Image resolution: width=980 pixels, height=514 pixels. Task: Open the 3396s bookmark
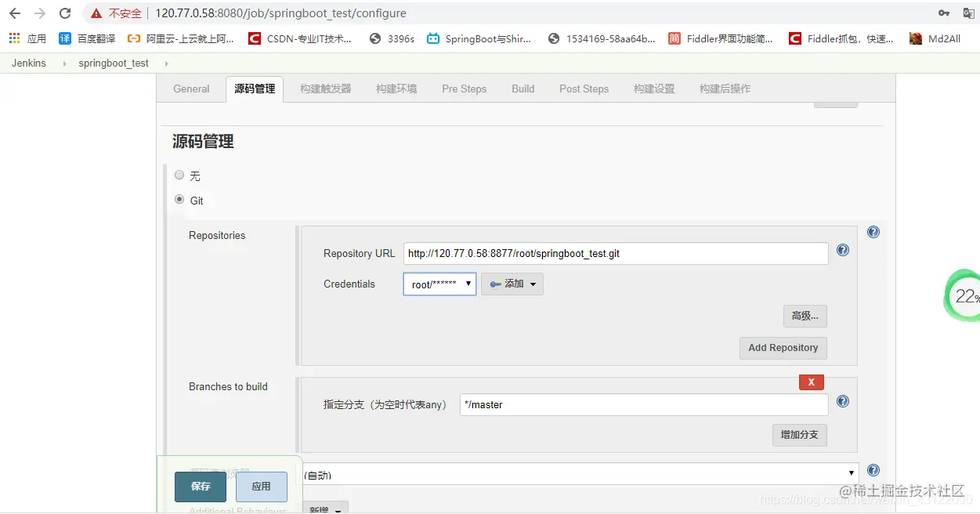(x=392, y=38)
